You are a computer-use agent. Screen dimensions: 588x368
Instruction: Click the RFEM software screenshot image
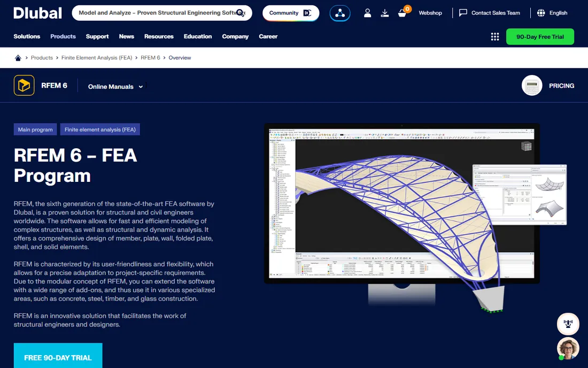click(x=415, y=218)
